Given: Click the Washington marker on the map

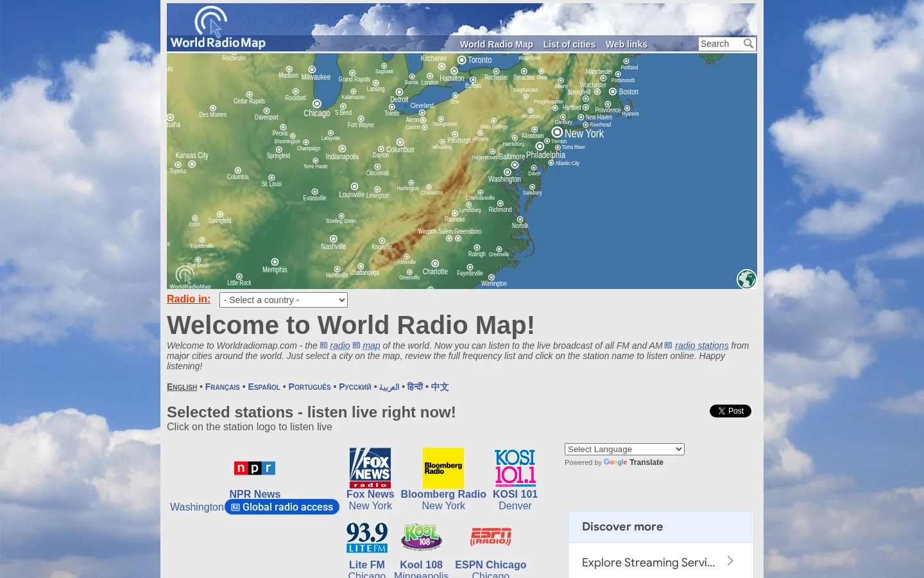Looking at the screenshot, I should pyautogui.click(x=508, y=172).
